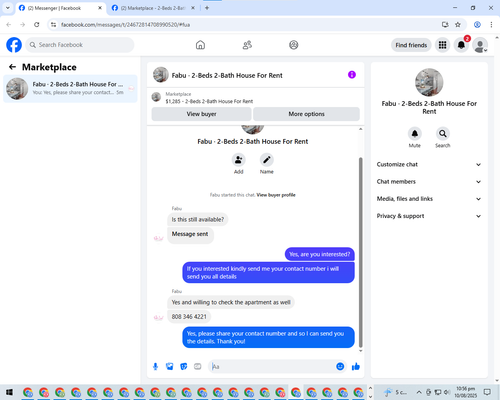Bookmark this page with the star icon
This screenshot has height=400, width=500.
(x=458, y=25)
